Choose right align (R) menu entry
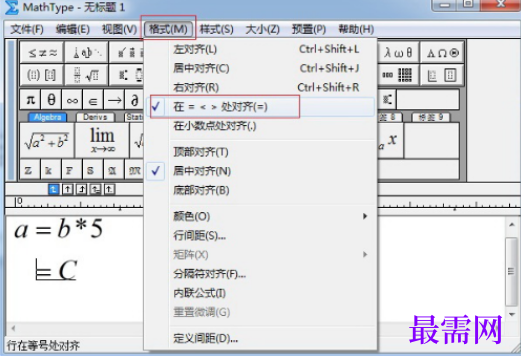 (x=260, y=87)
